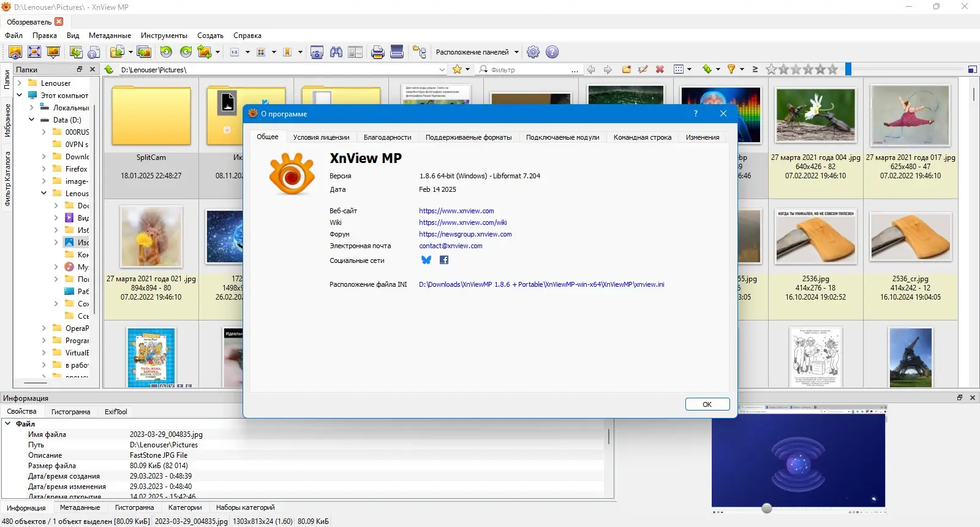The height and width of the screenshot is (527, 980).
Task: Toggle the maximize browser panel button
Action: tap(972, 70)
